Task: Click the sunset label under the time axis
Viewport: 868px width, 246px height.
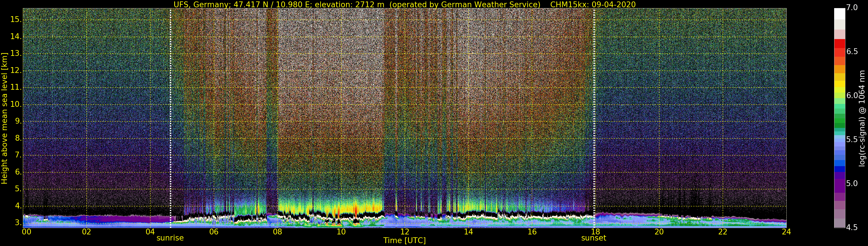Action: pos(593,238)
